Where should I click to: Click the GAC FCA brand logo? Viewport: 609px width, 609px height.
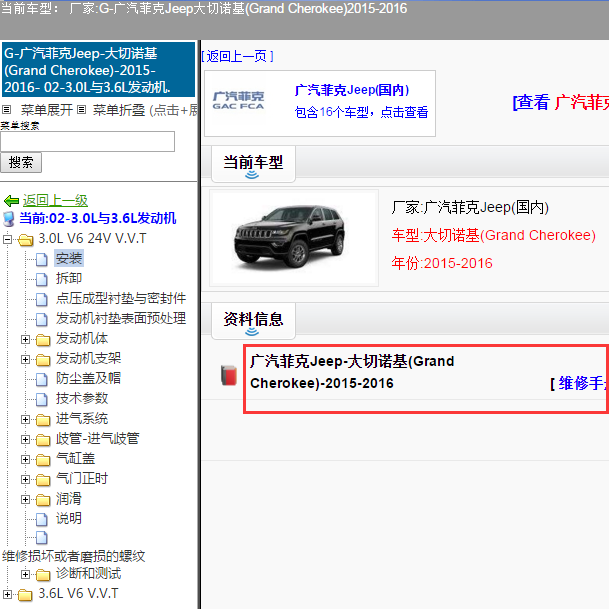238,101
